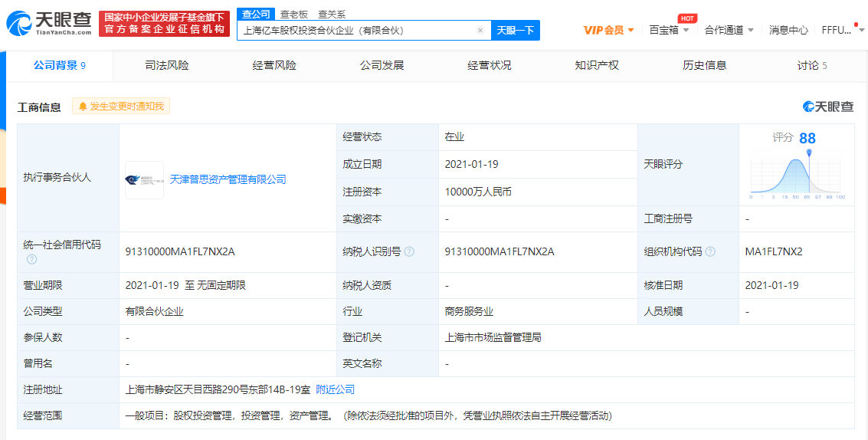
Task: Click the 工商注册号 label
Action: point(669,219)
